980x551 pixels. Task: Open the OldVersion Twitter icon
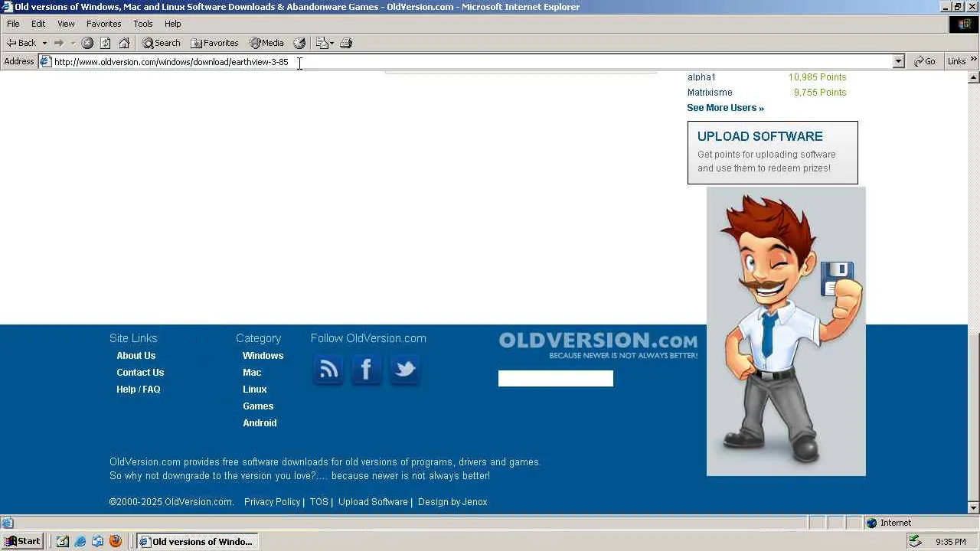[x=404, y=370]
